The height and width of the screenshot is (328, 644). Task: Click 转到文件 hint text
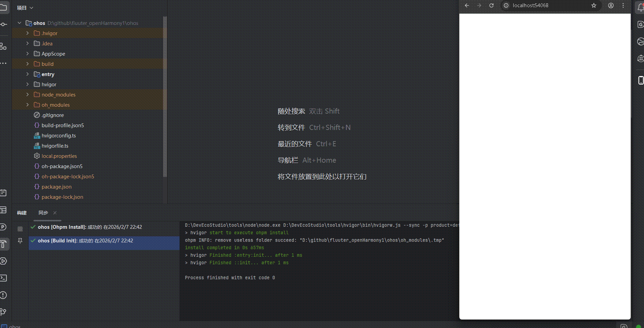pyautogui.click(x=291, y=128)
